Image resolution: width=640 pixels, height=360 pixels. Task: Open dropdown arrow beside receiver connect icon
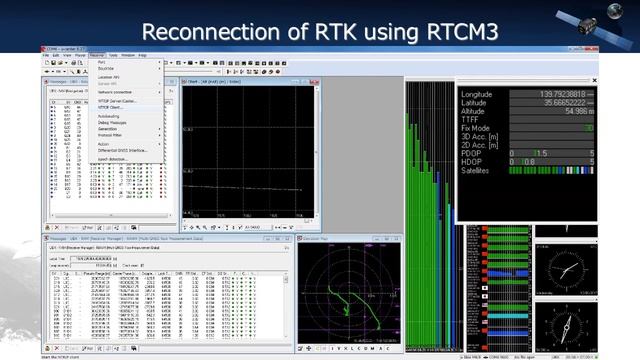[x=53, y=72]
